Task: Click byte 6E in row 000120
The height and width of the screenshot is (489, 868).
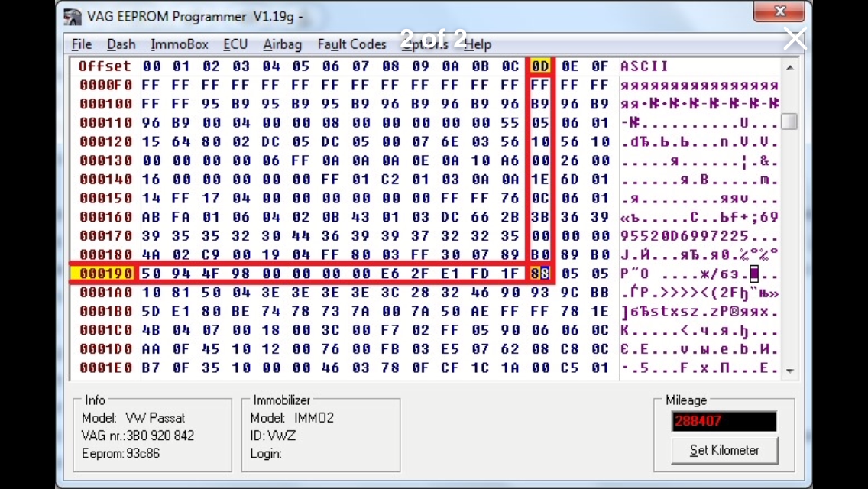Action: [x=450, y=142]
